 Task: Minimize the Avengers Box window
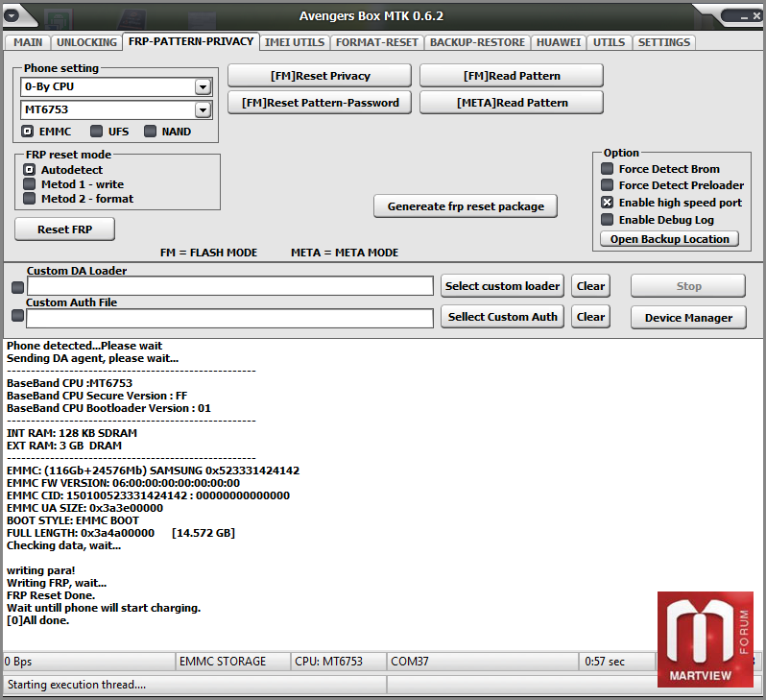pyautogui.click(x=745, y=17)
